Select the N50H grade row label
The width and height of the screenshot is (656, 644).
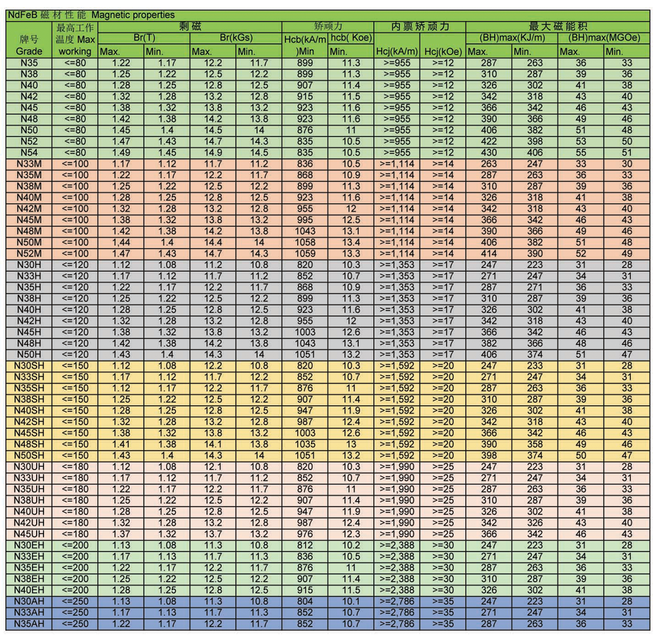[29, 355]
